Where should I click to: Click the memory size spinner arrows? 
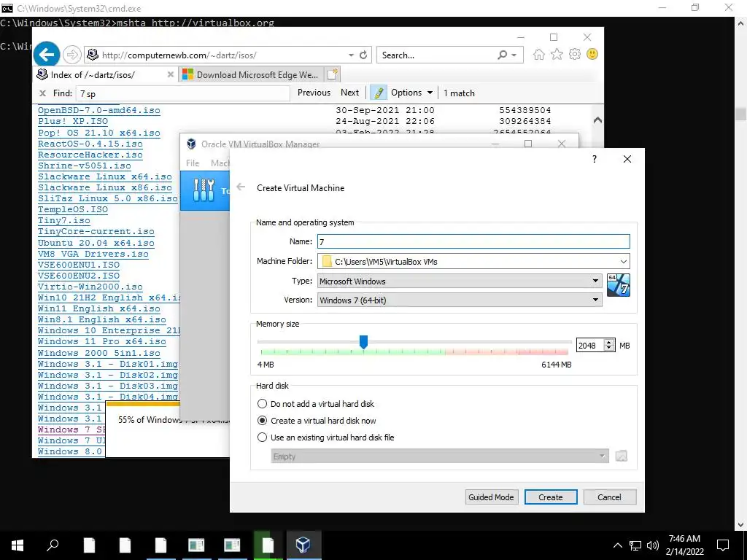(609, 345)
